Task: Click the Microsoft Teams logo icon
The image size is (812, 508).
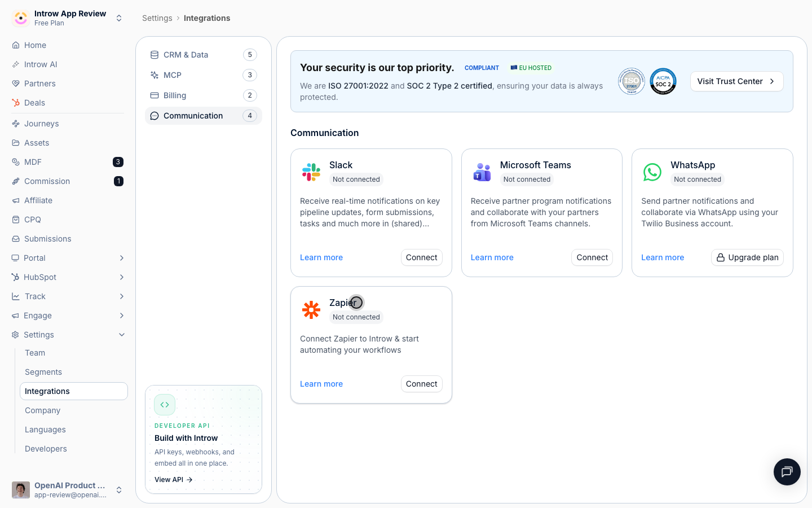Action: tap(482, 172)
